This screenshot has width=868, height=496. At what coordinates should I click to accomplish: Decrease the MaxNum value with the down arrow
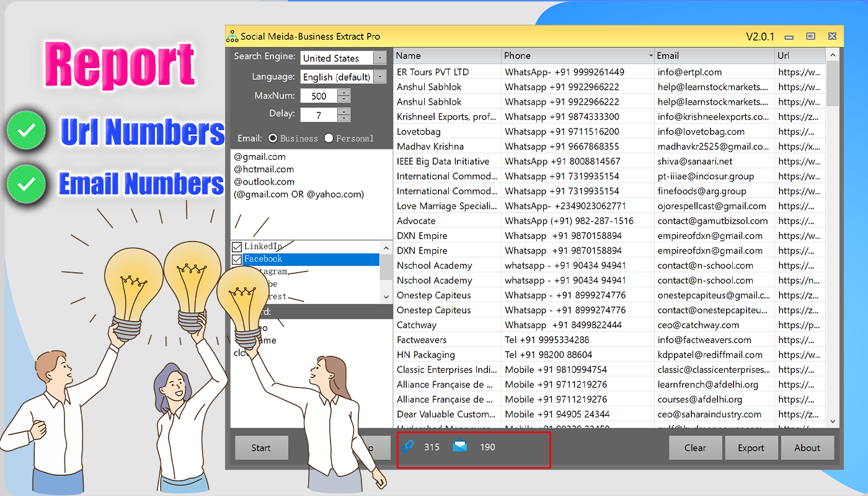tap(343, 99)
